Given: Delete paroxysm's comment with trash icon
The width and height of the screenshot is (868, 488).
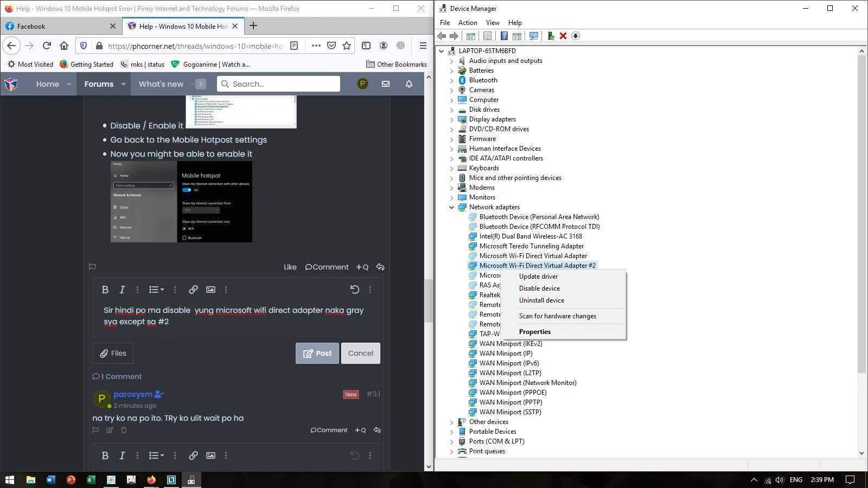Looking at the screenshot, I should [x=124, y=430].
